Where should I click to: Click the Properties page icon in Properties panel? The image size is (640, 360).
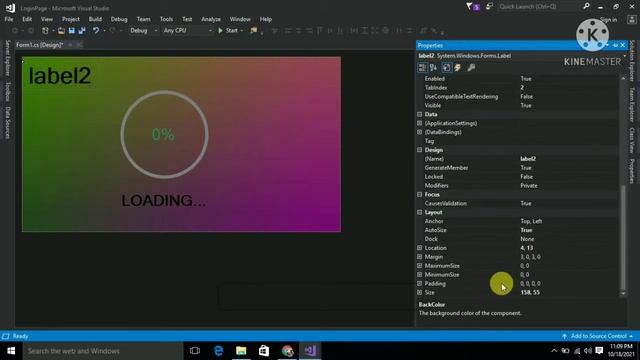[x=447, y=68]
